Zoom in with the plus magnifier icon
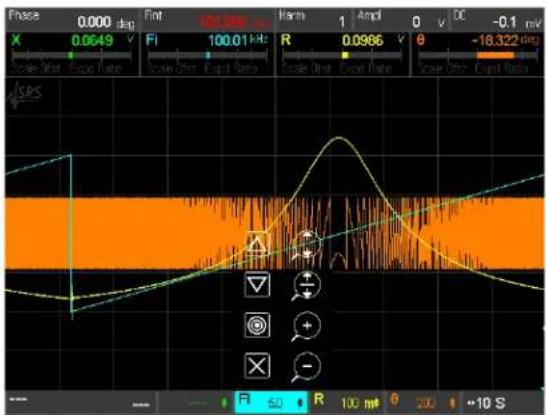This screenshot has width=546, height=415. pyautogui.click(x=306, y=327)
